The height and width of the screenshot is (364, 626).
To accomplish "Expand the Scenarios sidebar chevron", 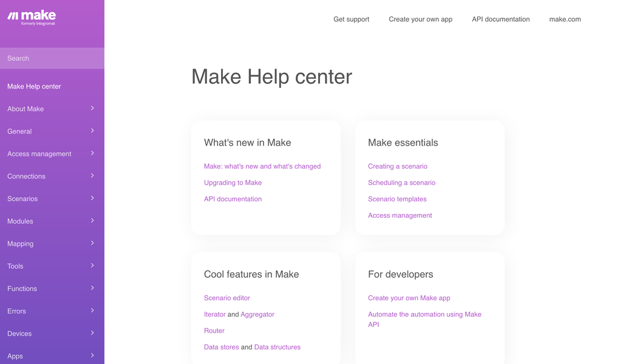I will pyautogui.click(x=92, y=198).
